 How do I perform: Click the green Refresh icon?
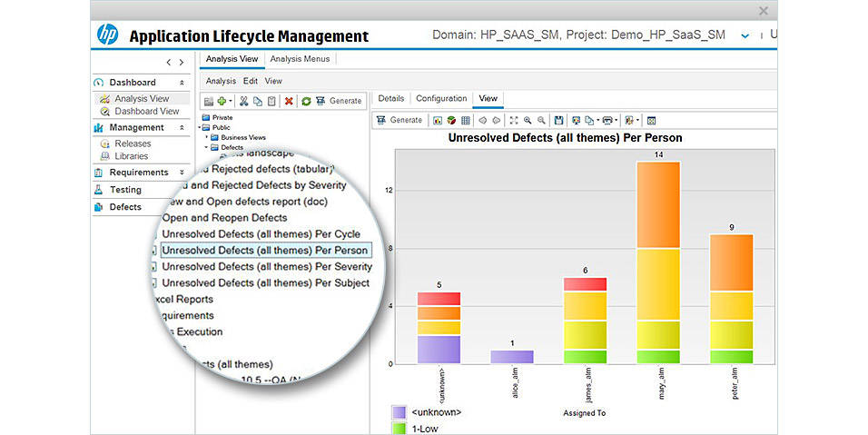pyautogui.click(x=306, y=102)
